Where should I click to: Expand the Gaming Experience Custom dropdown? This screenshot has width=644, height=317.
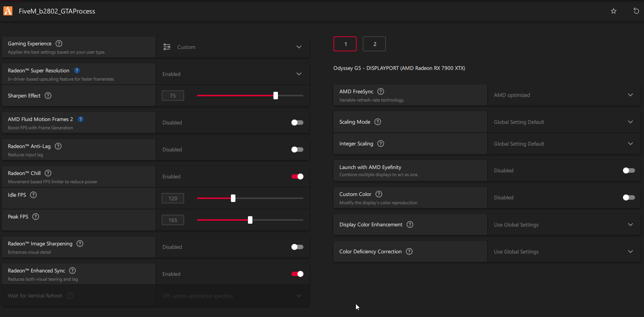233,47
